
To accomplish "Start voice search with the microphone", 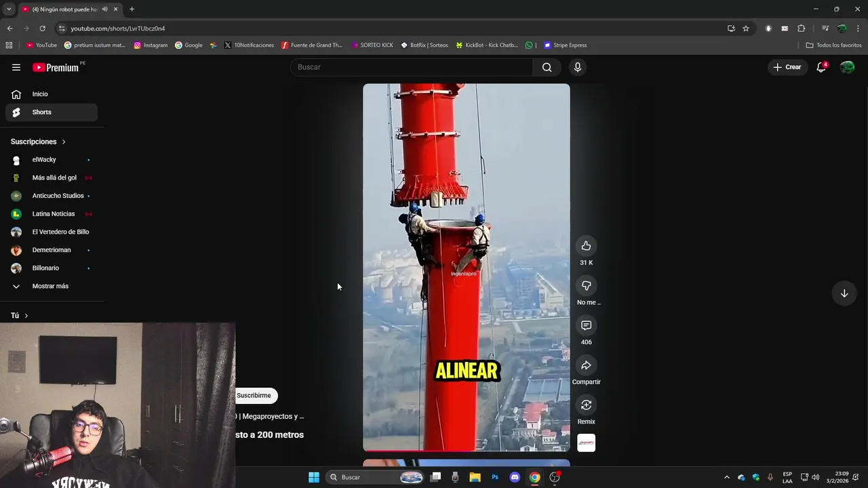I will coord(577,67).
